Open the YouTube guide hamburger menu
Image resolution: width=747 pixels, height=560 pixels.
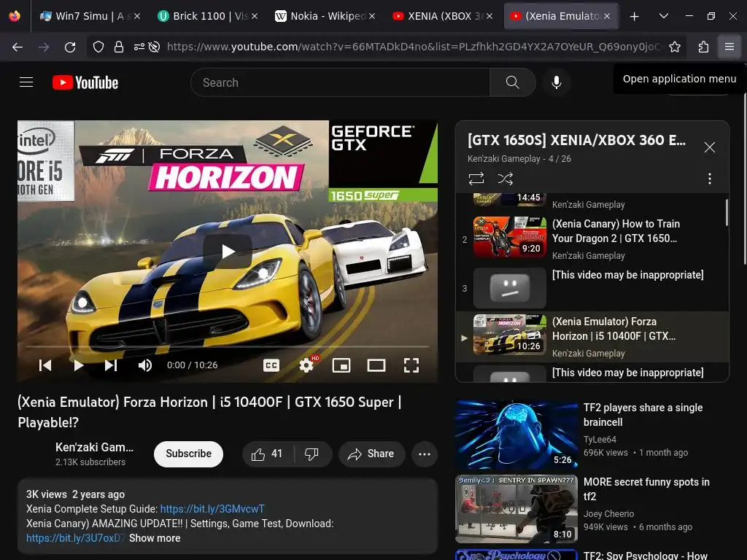(26, 82)
